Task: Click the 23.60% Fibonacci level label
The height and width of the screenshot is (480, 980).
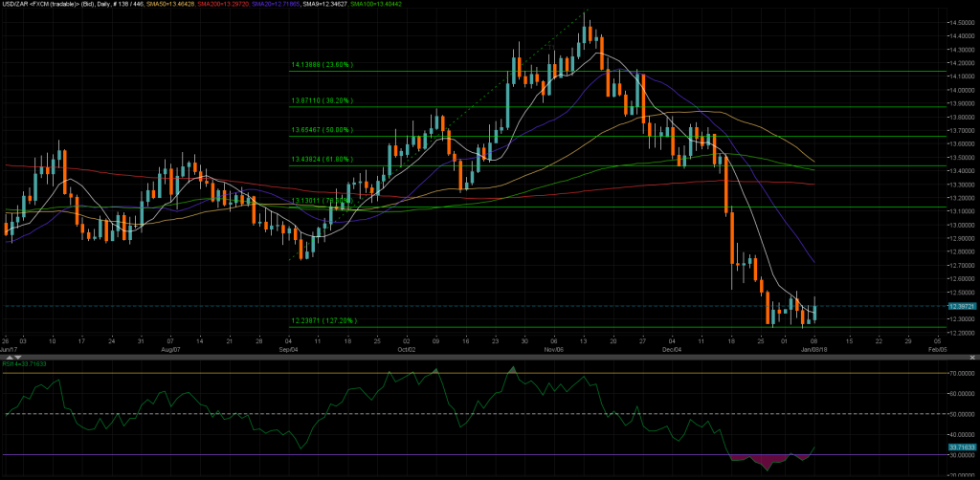Action: 323,66
